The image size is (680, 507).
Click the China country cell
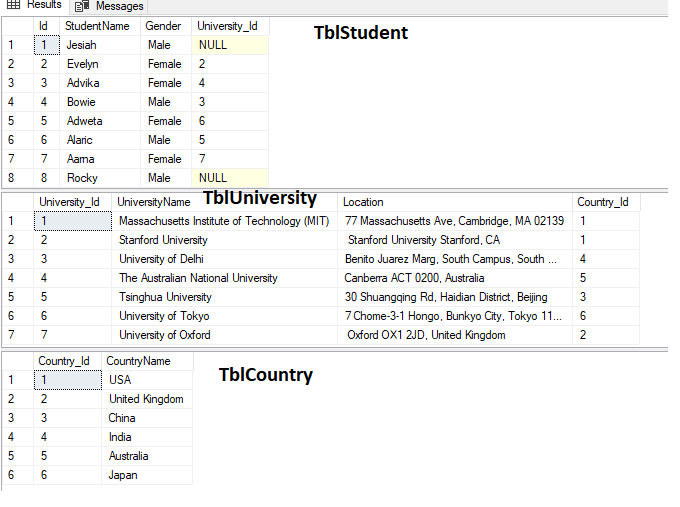click(x=147, y=418)
